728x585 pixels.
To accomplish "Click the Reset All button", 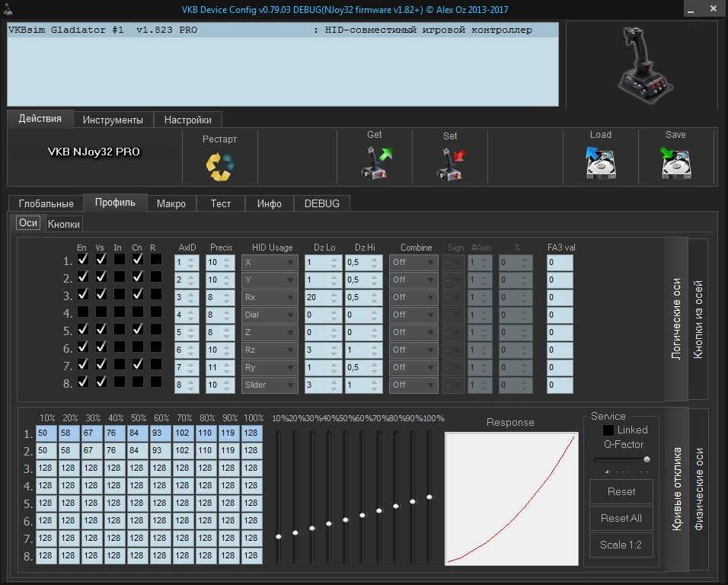I will pos(621,518).
